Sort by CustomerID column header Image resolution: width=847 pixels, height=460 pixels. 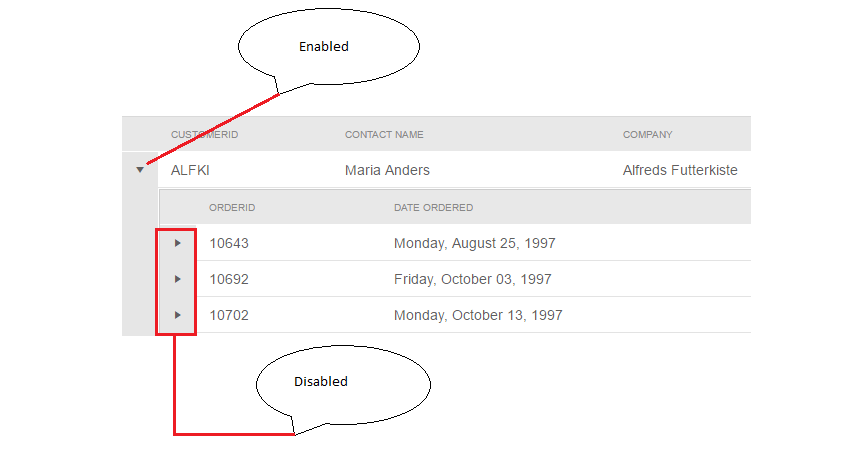(x=204, y=135)
